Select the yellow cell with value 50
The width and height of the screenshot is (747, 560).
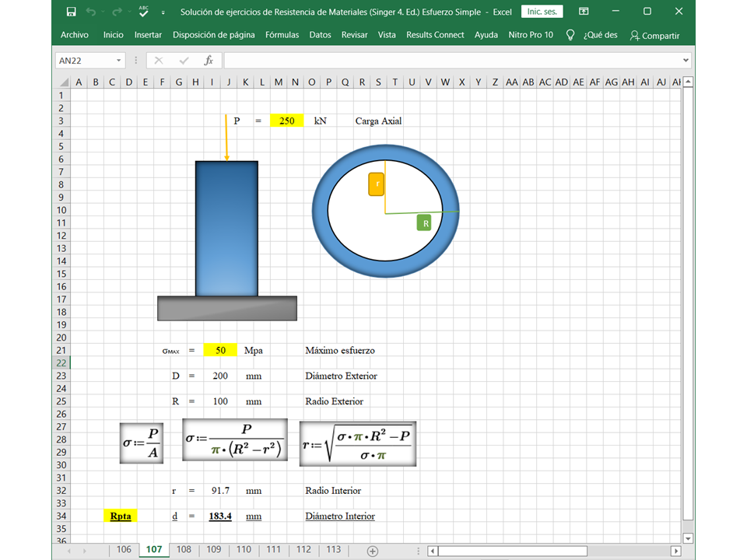220,351
